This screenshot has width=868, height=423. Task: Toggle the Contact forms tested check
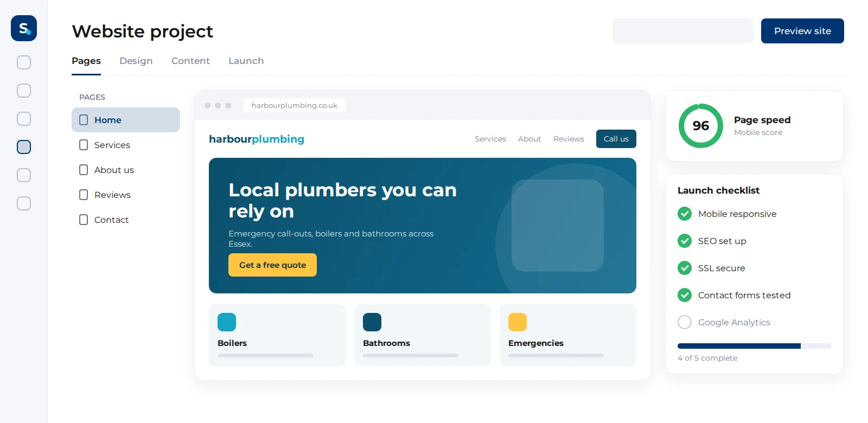tap(685, 295)
